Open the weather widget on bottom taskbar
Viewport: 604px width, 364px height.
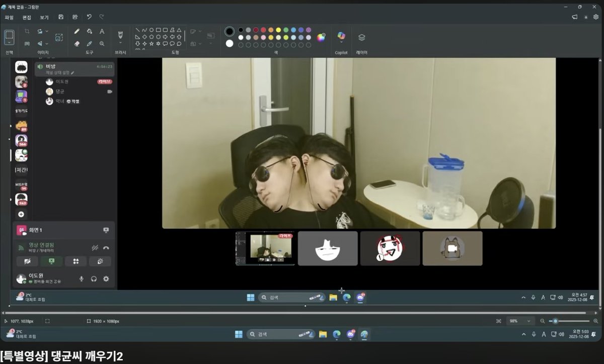point(21,334)
